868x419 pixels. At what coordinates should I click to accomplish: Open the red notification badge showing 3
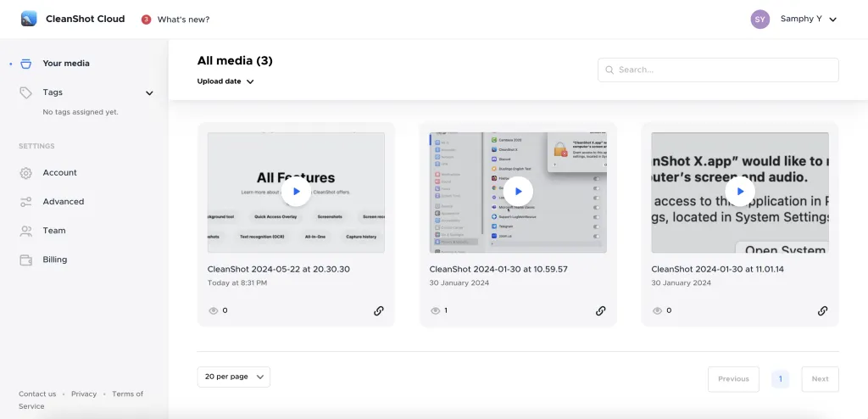click(146, 20)
